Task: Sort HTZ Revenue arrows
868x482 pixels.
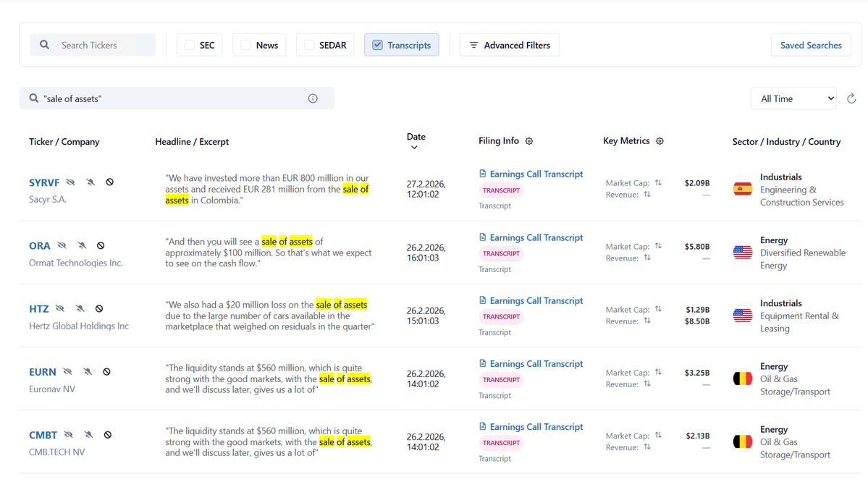Action: tap(647, 321)
